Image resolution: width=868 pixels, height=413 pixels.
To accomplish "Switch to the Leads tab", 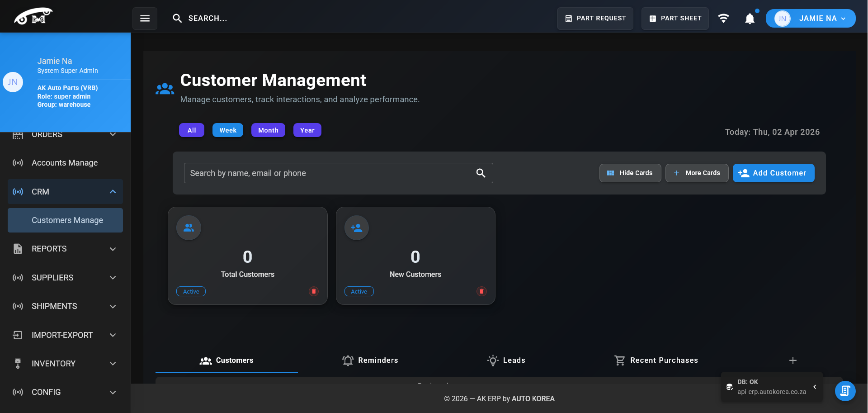I will coord(506,361).
